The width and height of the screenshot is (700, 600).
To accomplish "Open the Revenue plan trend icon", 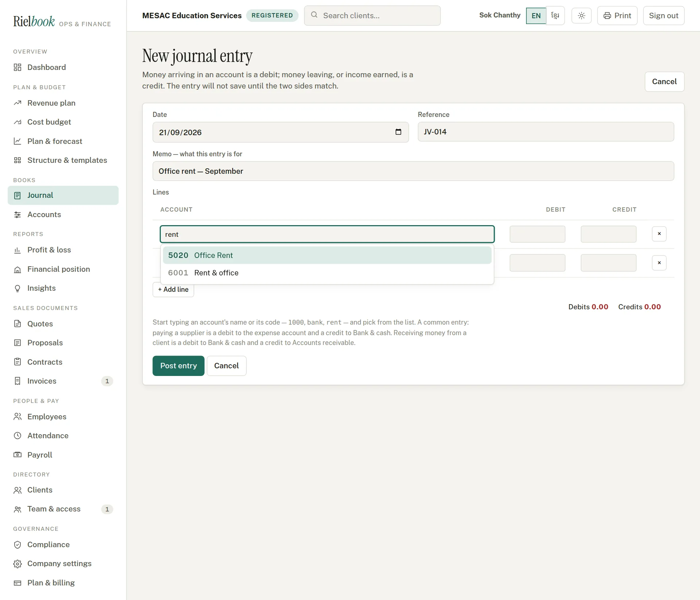I will [17, 103].
